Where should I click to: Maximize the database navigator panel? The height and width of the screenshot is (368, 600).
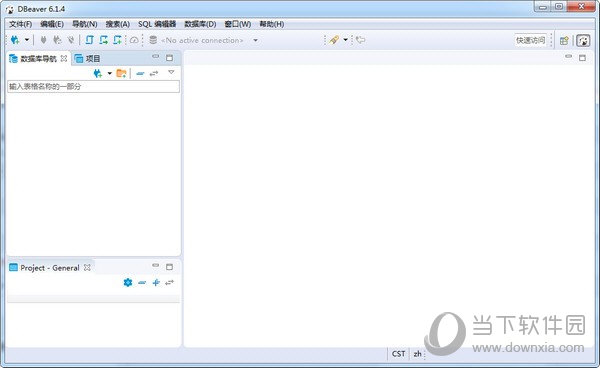[170, 58]
